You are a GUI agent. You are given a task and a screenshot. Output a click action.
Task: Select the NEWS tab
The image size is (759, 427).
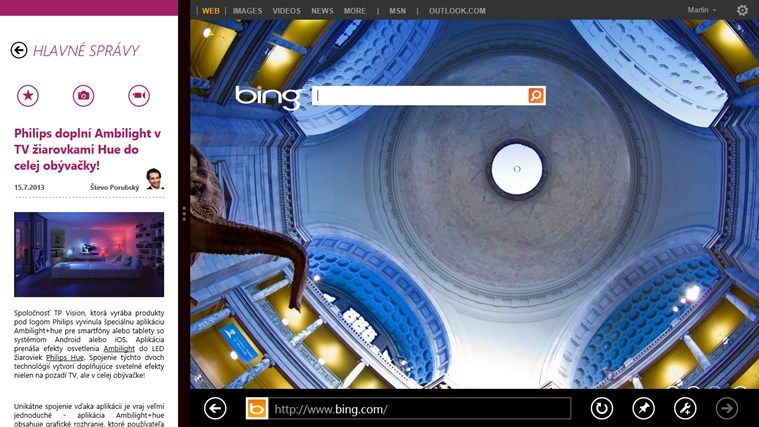tap(322, 11)
